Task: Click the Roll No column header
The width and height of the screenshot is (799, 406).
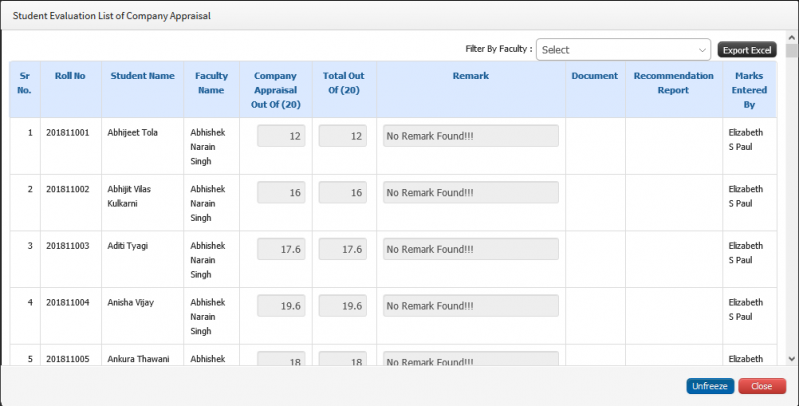Action: pyautogui.click(x=70, y=75)
